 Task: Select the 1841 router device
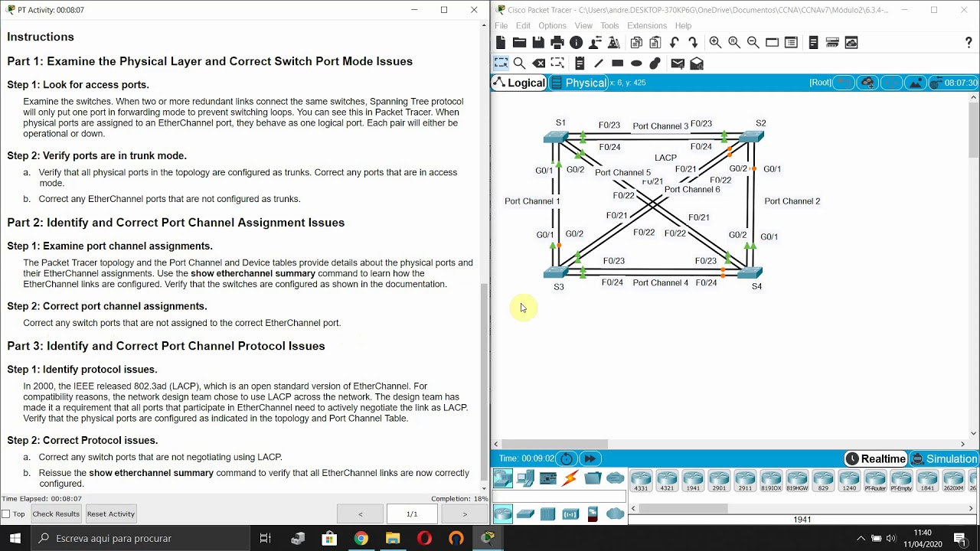point(927,482)
